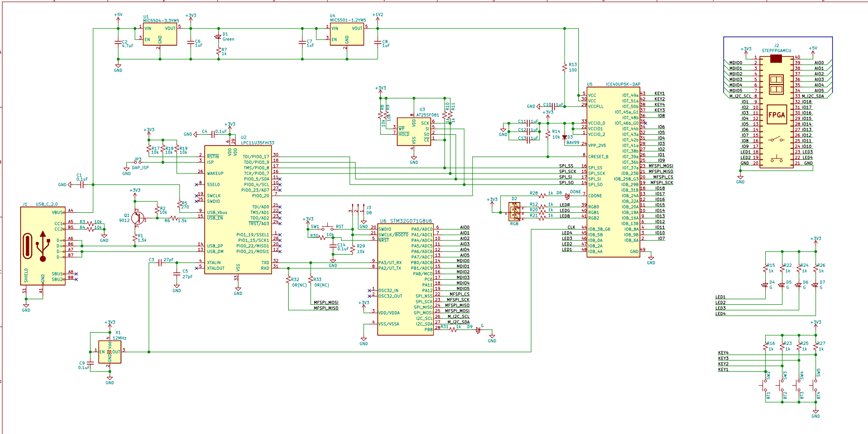Select the R29 10k resistor symbol
This screenshot has height=434, width=868.
353,249
